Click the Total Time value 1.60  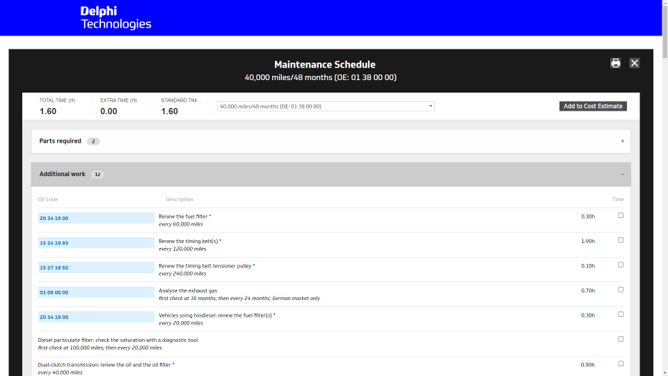[x=48, y=111]
